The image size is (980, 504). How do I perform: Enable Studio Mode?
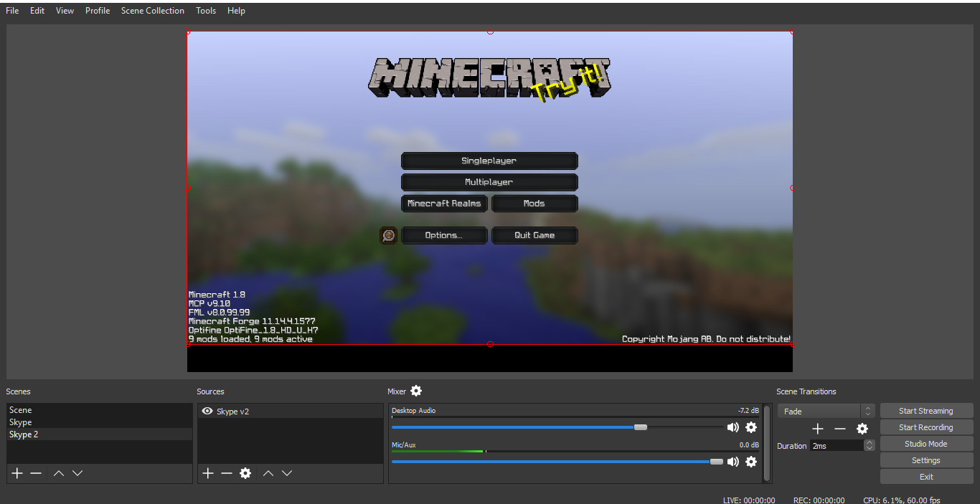926,444
